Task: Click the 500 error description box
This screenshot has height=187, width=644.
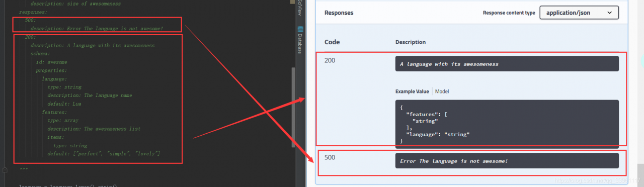Action: point(507,161)
